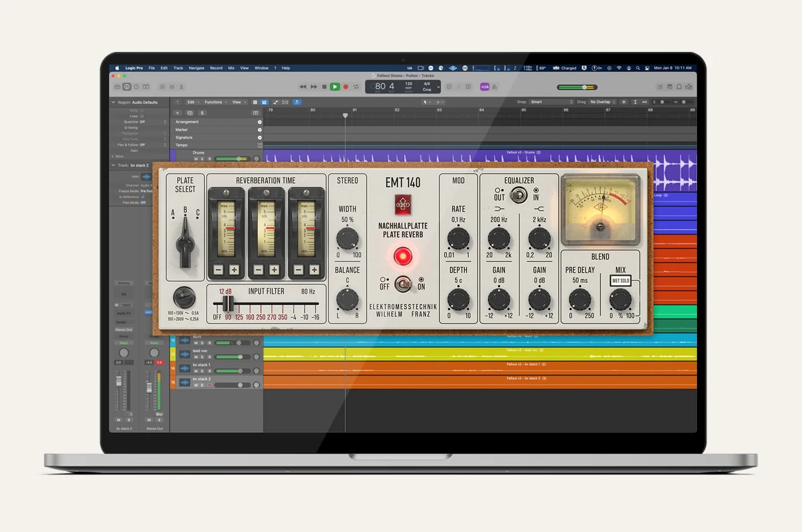802x532 pixels.
Task: Click the Rewind transport button
Action: (303, 87)
